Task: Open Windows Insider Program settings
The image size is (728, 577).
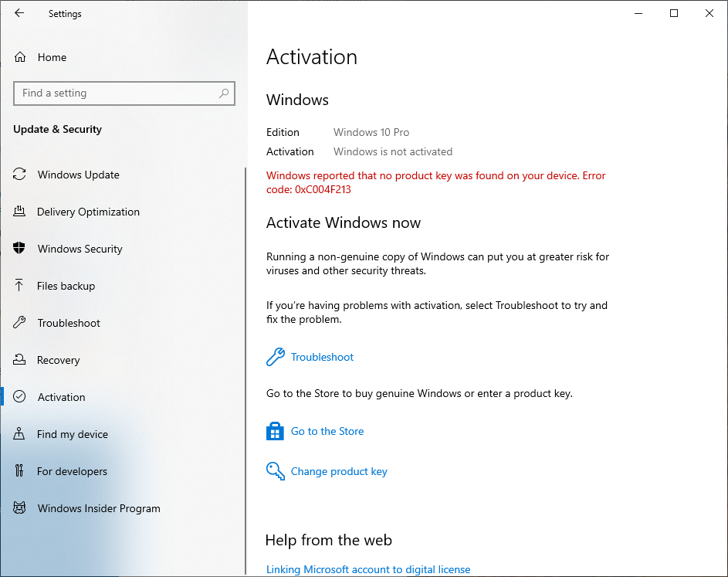Action: [x=99, y=508]
